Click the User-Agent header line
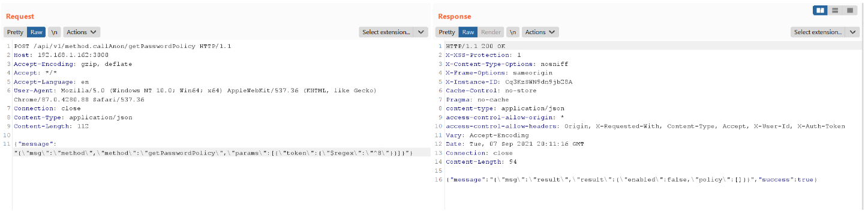The image size is (868, 220). [195, 95]
